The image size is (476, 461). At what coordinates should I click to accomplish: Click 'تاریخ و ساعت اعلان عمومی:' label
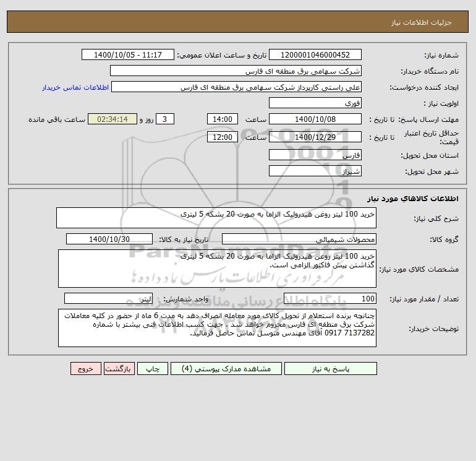[x=221, y=55]
